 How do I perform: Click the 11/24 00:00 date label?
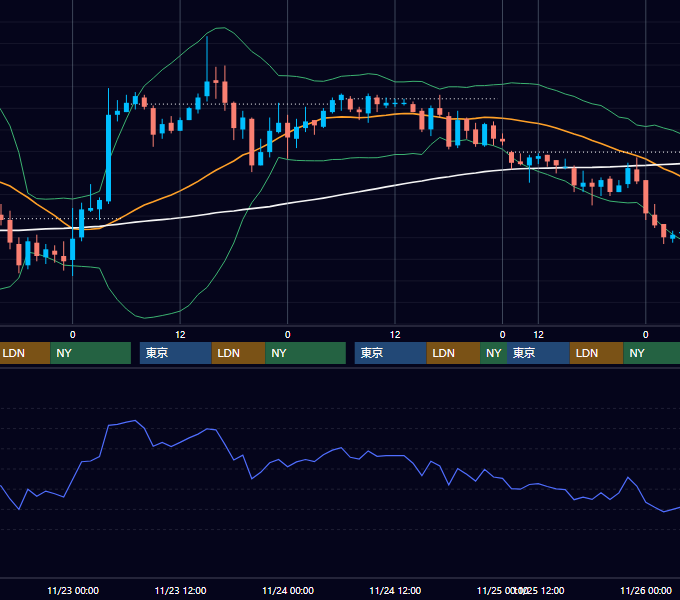coord(288,590)
